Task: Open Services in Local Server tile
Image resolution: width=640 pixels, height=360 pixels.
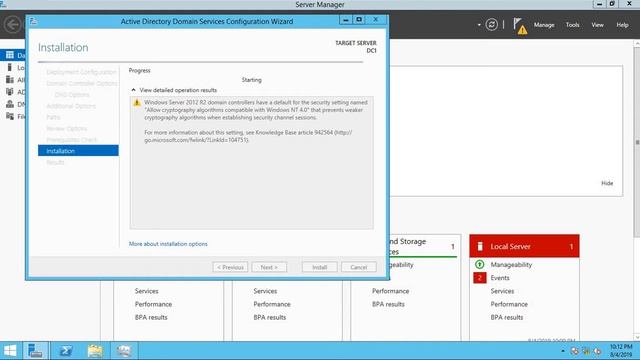Action: pos(502,291)
